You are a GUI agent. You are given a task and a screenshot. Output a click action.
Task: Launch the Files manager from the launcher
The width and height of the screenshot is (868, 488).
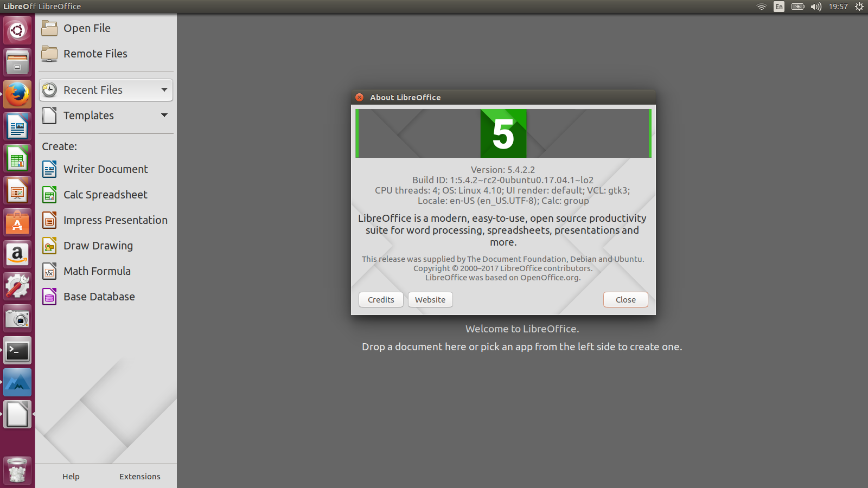17,62
